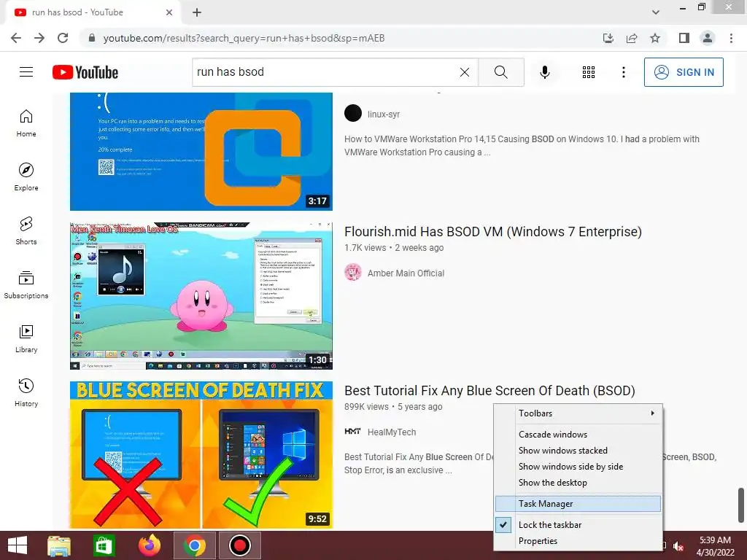Click the magnifier search button
The width and height of the screenshot is (747, 560).
point(500,72)
